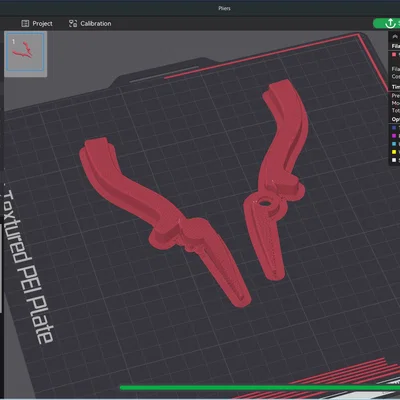Click the Pliers window title
This screenshot has height=400, width=400.
[224, 8]
